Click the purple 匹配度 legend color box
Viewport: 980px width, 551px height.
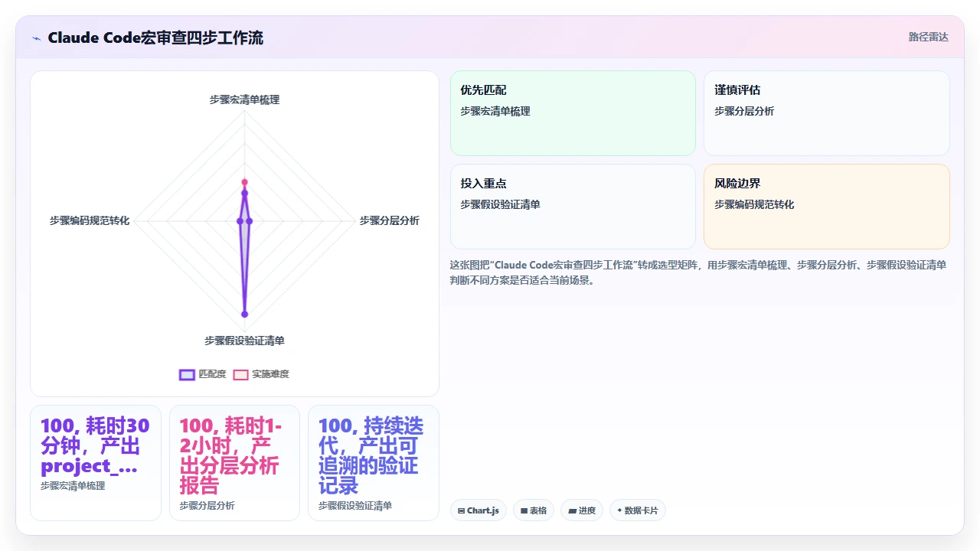[187, 374]
